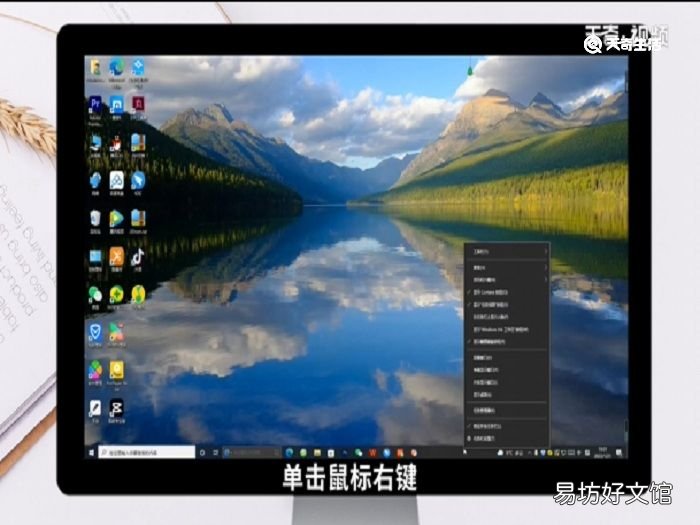Image resolution: width=700 pixels, height=525 pixels.
Task: Choose 'Show windows stacked' in context menu
Action: pos(506,370)
